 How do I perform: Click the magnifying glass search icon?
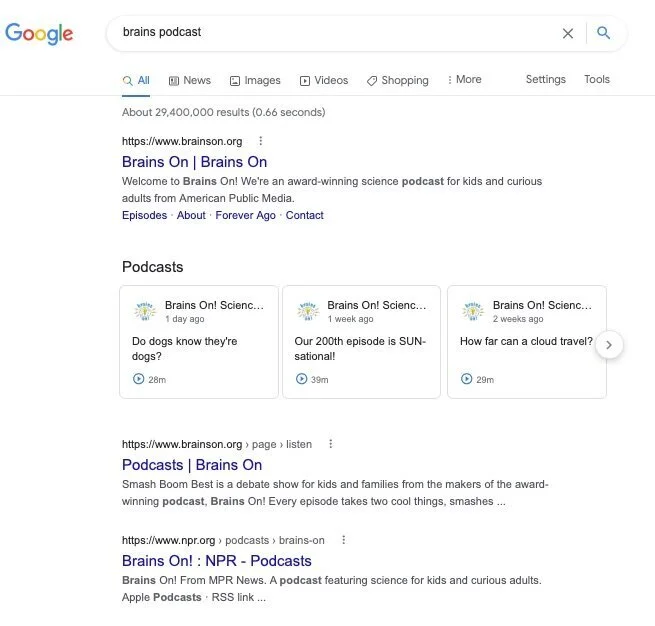tap(603, 33)
